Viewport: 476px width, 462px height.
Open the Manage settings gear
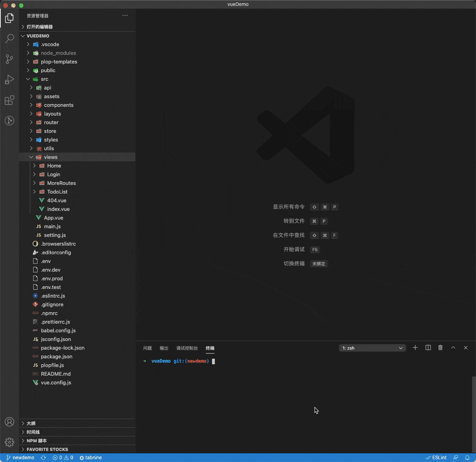click(x=10, y=442)
